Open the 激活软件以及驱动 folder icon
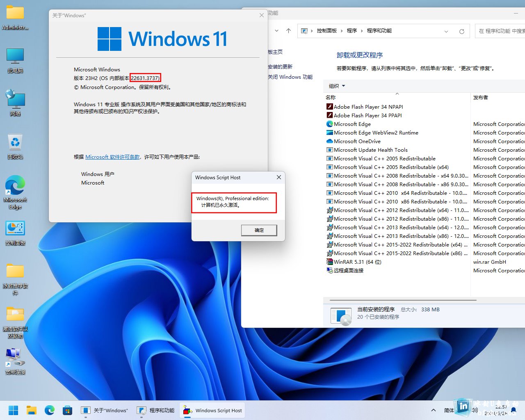Screen dimensions: 525x420 pos(15,322)
